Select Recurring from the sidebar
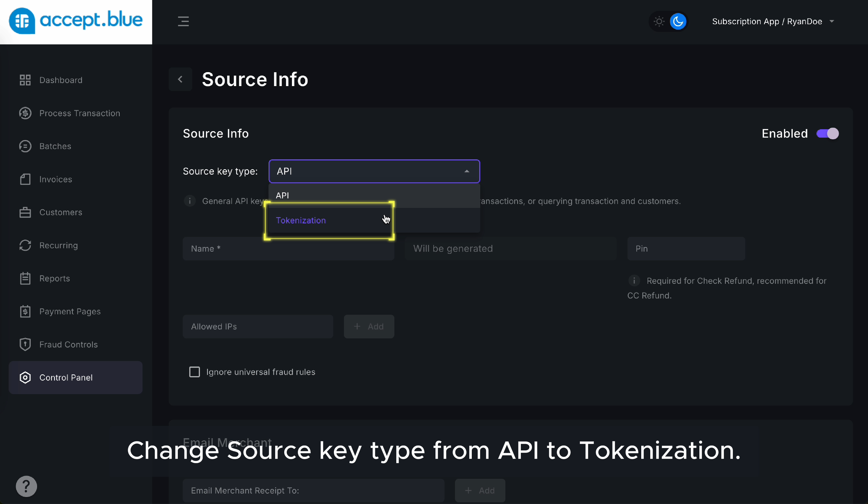This screenshot has height=504, width=868. tap(58, 245)
